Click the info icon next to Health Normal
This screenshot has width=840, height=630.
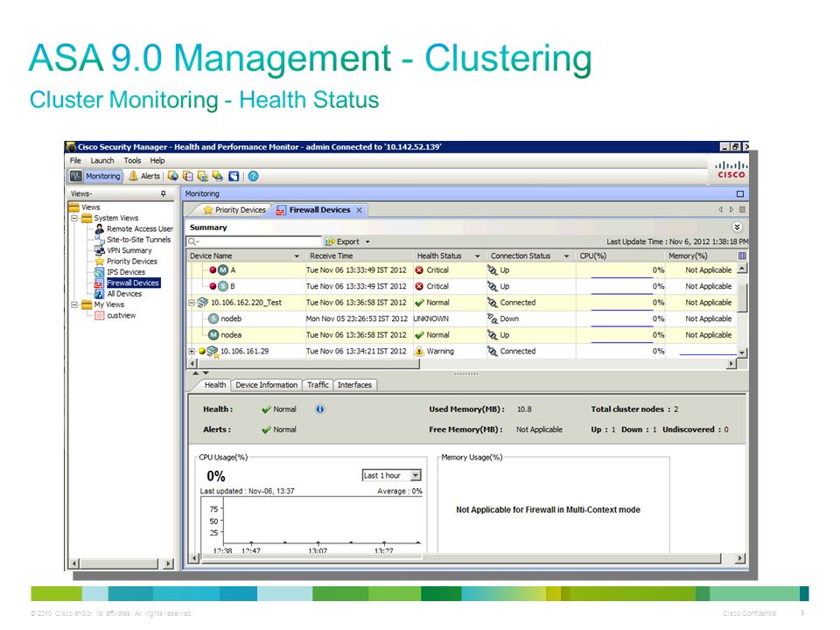[320, 409]
